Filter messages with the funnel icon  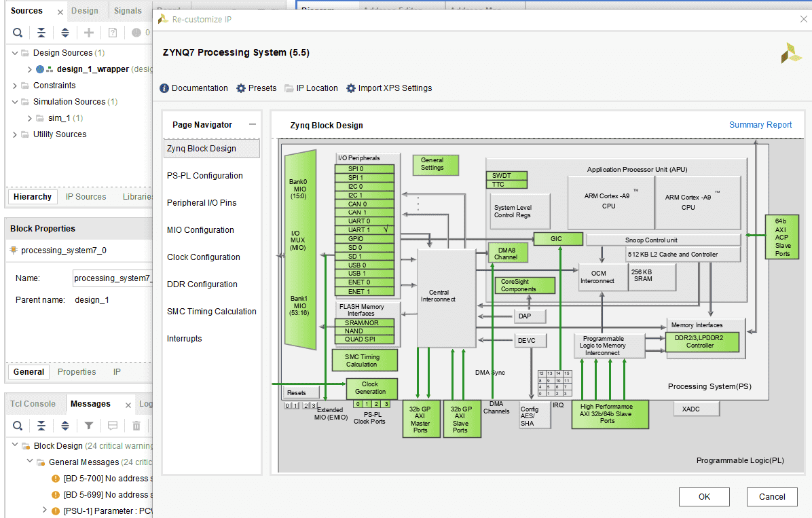pyautogui.click(x=89, y=426)
